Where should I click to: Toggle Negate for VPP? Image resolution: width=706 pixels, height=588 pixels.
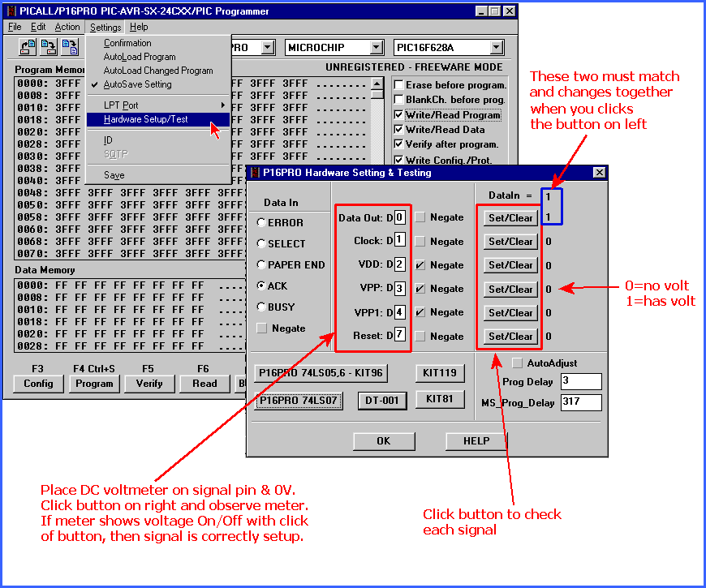[x=420, y=289]
